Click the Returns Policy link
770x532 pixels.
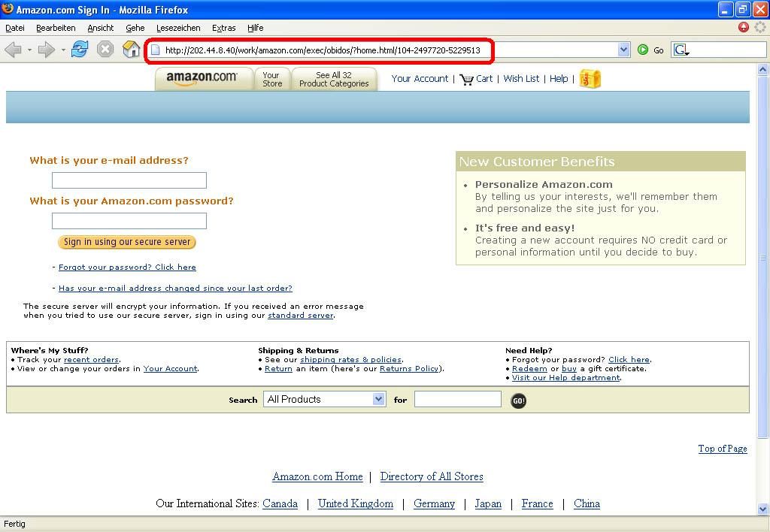click(409, 369)
